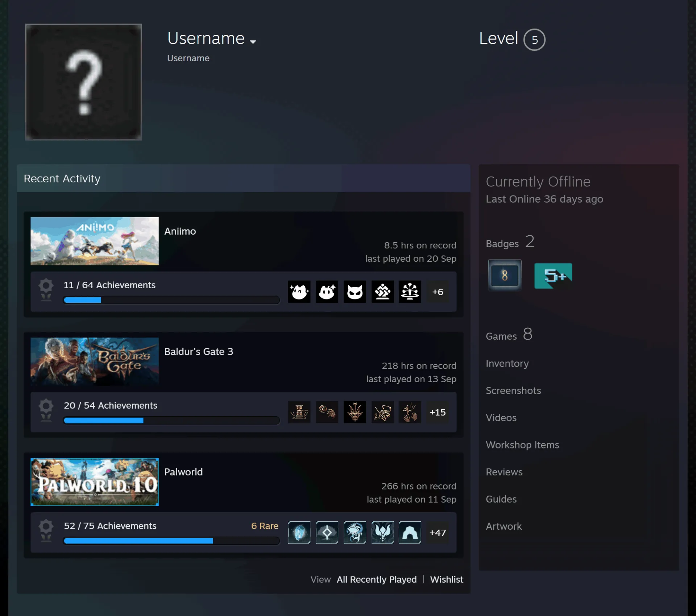The height and width of the screenshot is (616, 696).
Task: Show Baldur's Gate 3 +15 more achievements
Action: click(438, 412)
